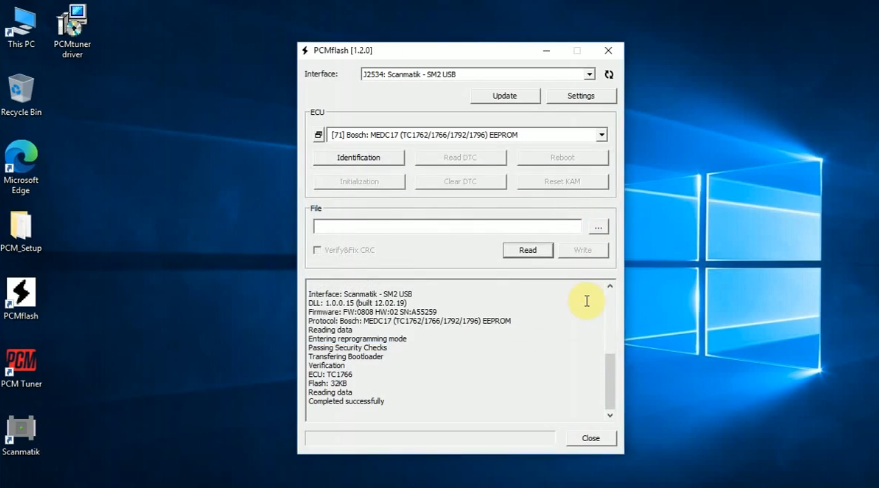
Task: Click the progress bar at the bottom
Action: 430,438
